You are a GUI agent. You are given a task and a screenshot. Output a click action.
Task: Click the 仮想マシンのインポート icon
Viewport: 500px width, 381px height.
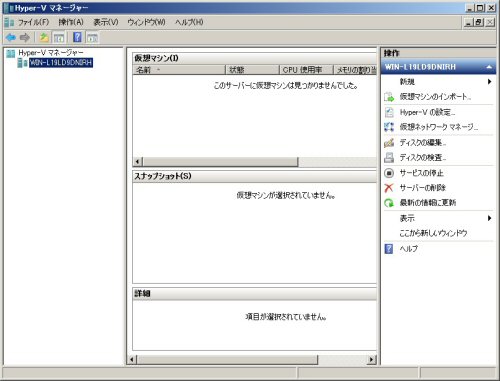tap(389, 97)
